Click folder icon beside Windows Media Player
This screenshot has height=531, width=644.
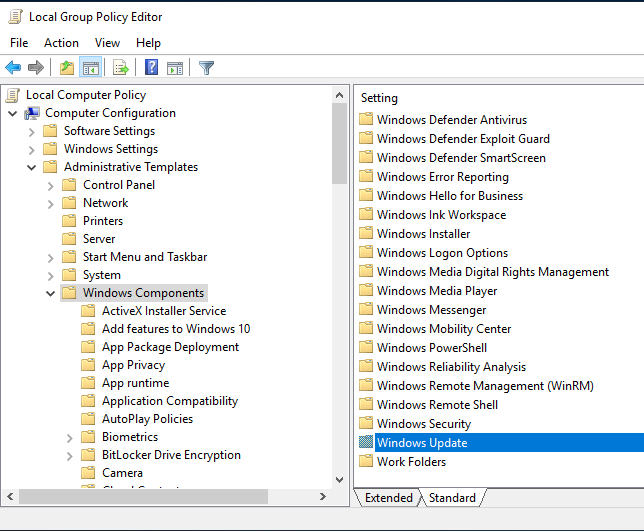coord(366,290)
